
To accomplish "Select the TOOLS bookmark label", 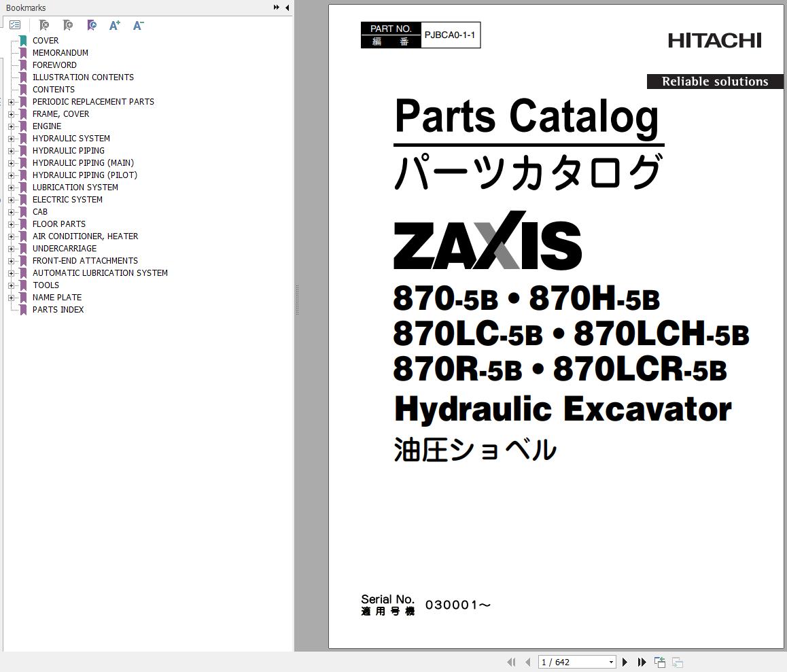I will 46,285.
